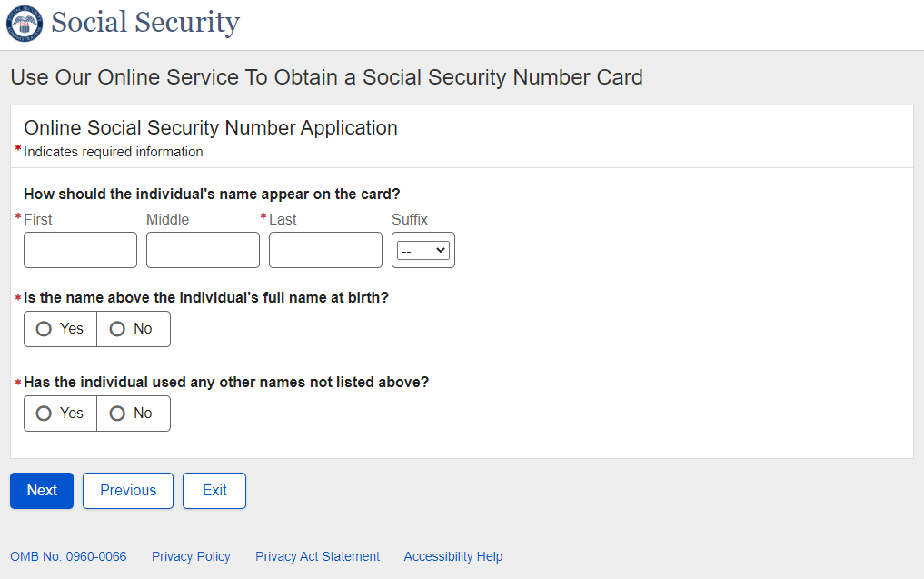Screen dimensions: 924x579
Task: Open the Privacy Policy link
Action: [x=191, y=556]
